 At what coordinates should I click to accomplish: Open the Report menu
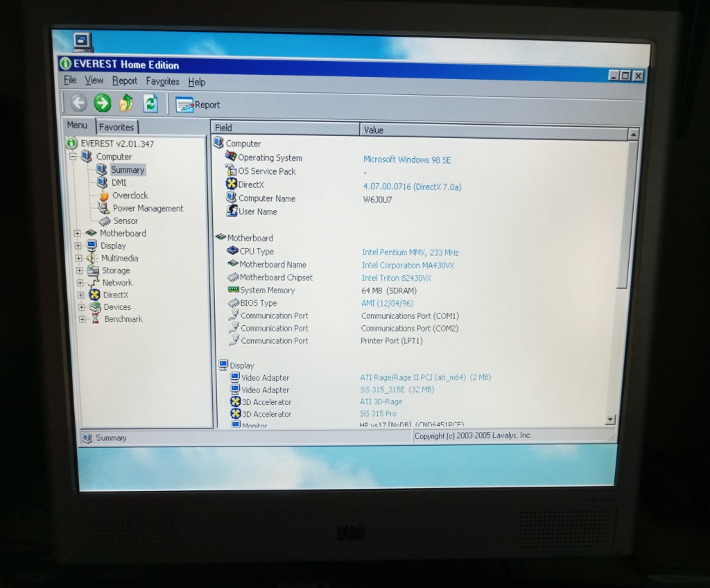click(x=125, y=80)
